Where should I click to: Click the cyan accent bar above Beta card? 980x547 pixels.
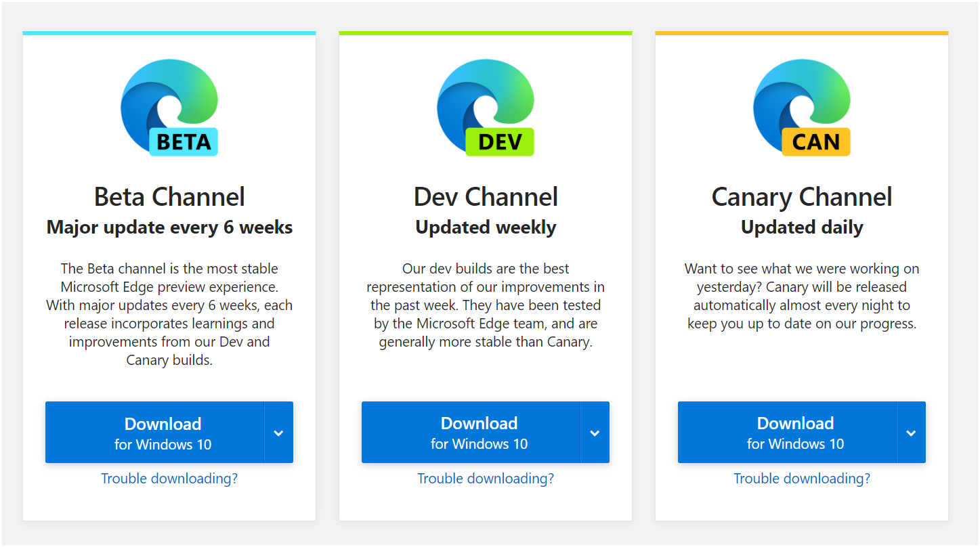point(169,31)
